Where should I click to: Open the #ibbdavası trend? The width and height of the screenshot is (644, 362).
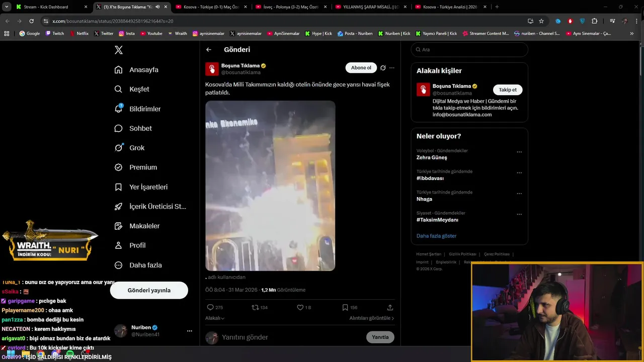pos(430,178)
